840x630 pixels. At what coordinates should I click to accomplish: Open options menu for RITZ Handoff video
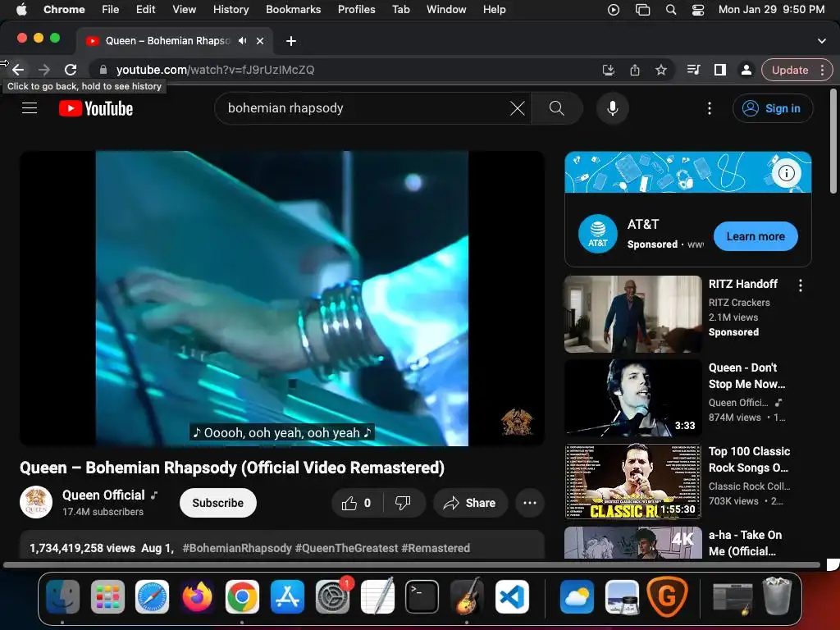click(x=801, y=285)
